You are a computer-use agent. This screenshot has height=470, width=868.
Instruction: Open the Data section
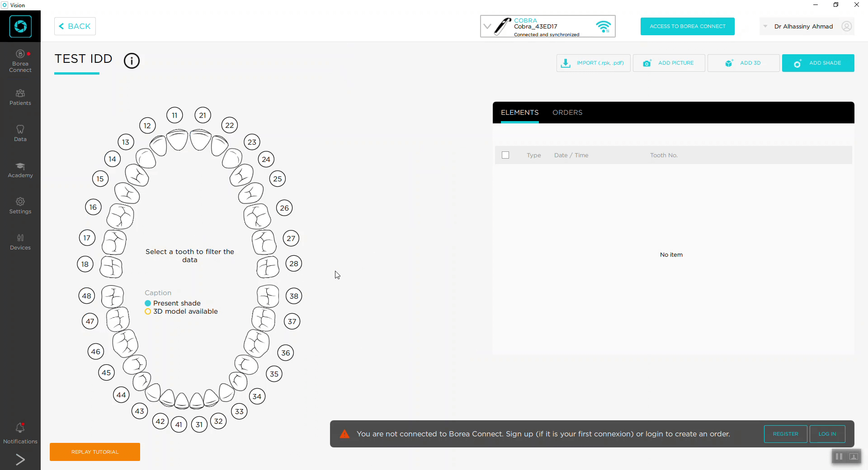click(20, 133)
